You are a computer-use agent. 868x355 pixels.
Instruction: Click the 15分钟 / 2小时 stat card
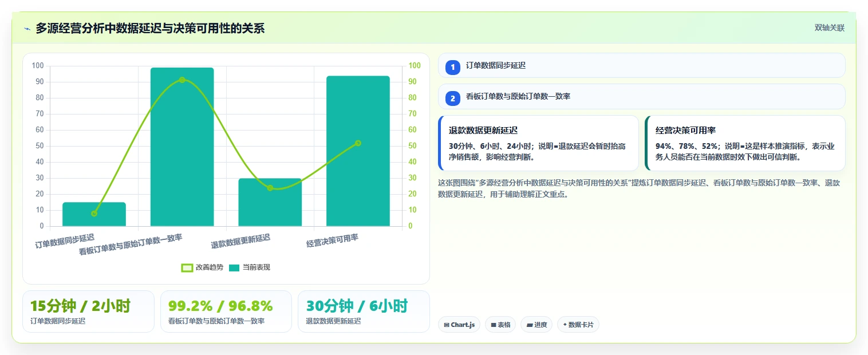pyautogui.click(x=88, y=311)
